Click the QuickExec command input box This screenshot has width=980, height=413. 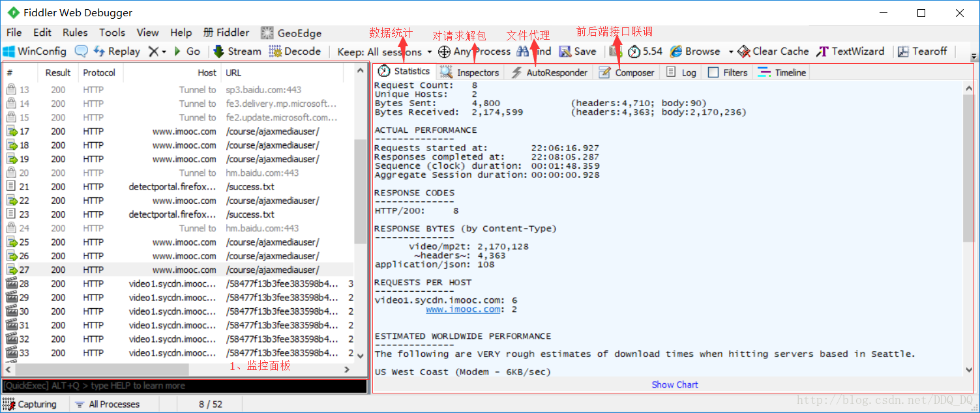(185, 386)
